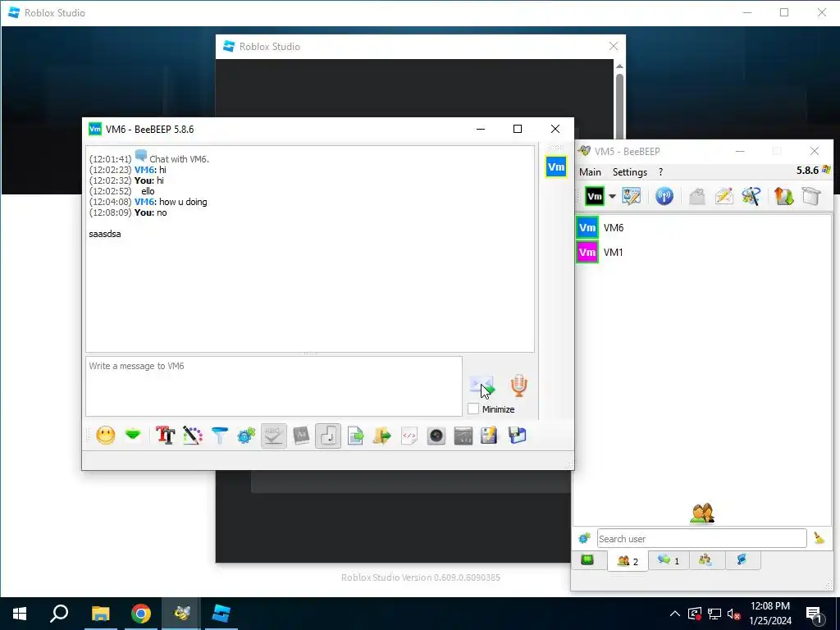The height and width of the screenshot is (630, 840).
Task: Open file transfers up-down arrows icon
Action: point(783,196)
